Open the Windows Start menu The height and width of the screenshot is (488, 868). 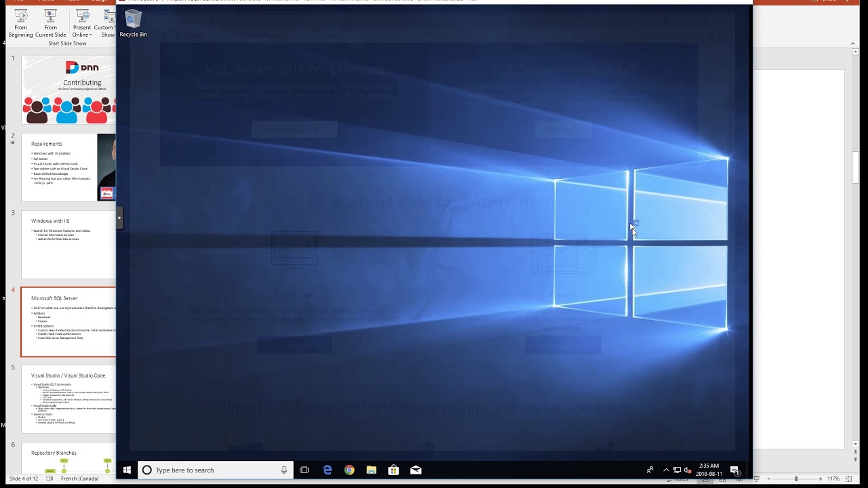[127, 470]
